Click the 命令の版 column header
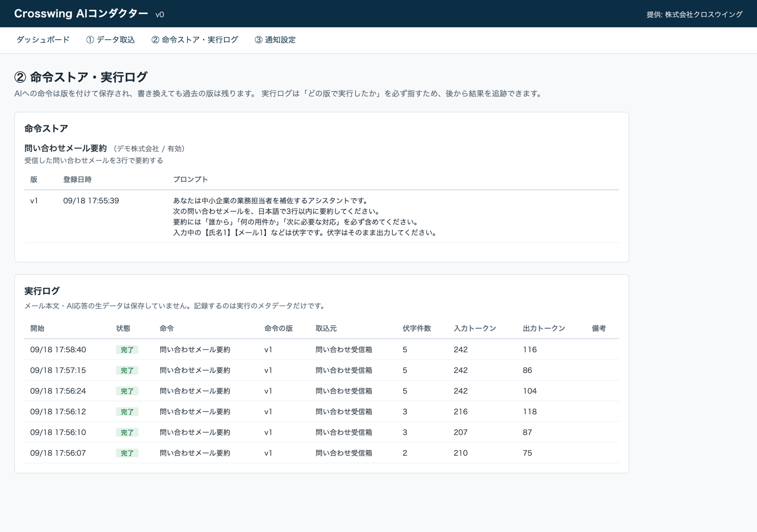This screenshot has height=532, width=757. 278,329
